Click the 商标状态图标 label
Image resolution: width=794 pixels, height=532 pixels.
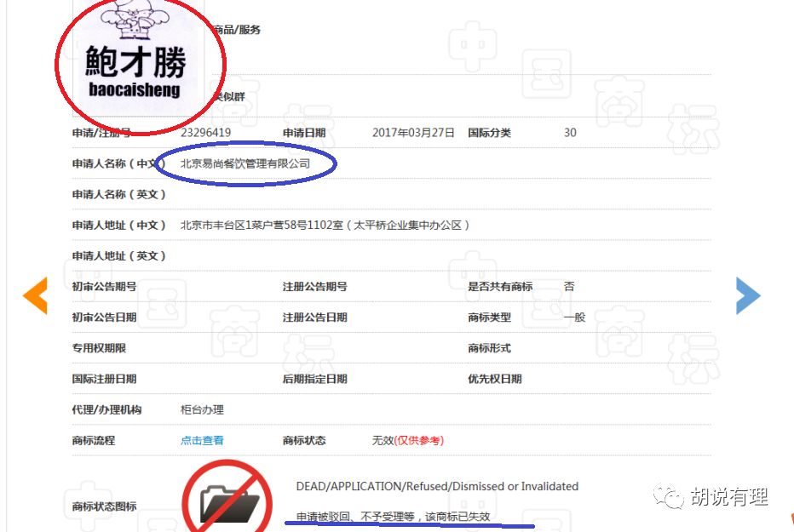[104, 506]
